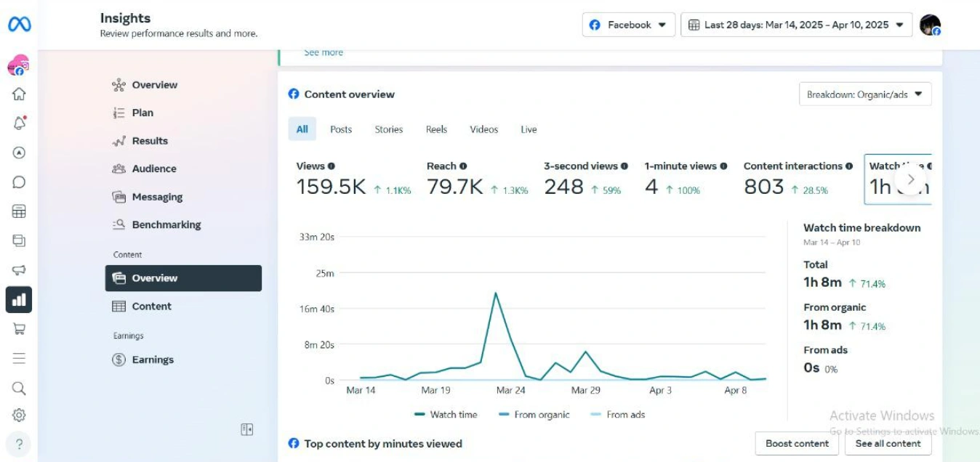Select Audience in the sidebar menu
The image size is (980, 462).
click(x=153, y=169)
